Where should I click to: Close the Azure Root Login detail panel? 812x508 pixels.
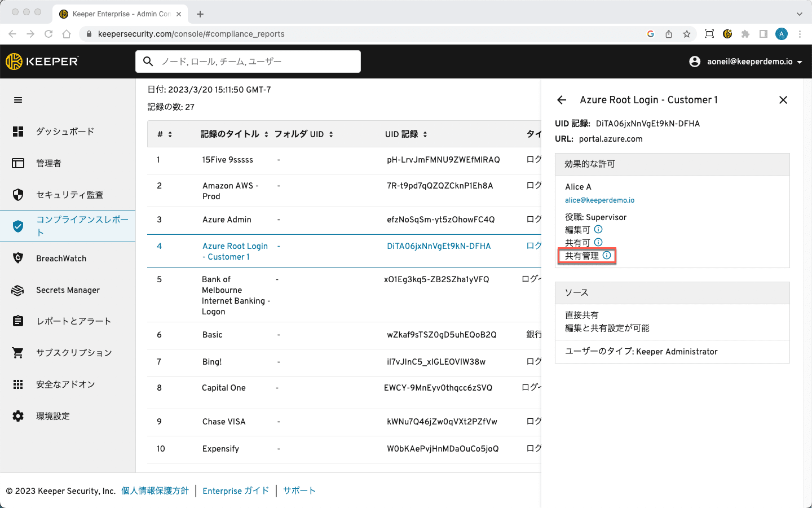click(783, 100)
